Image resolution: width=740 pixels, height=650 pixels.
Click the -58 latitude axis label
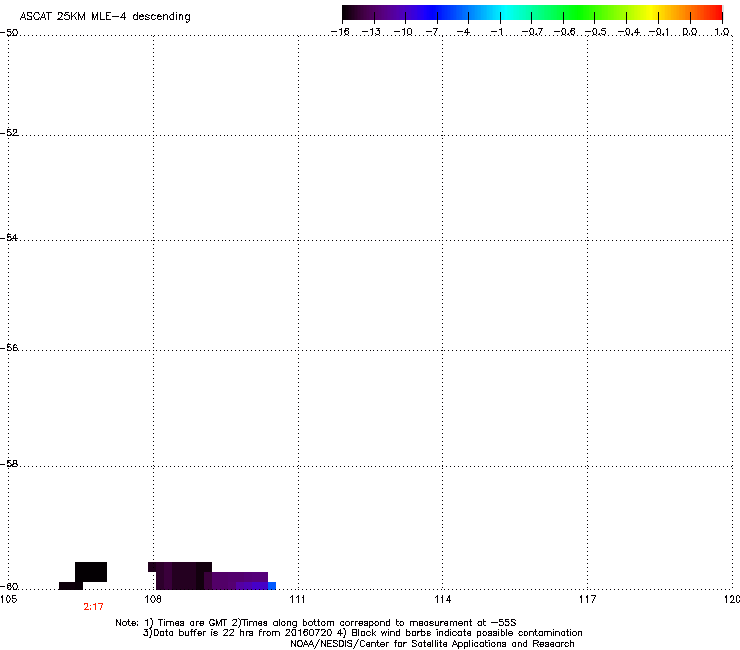pyautogui.click(x=9, y=464)
